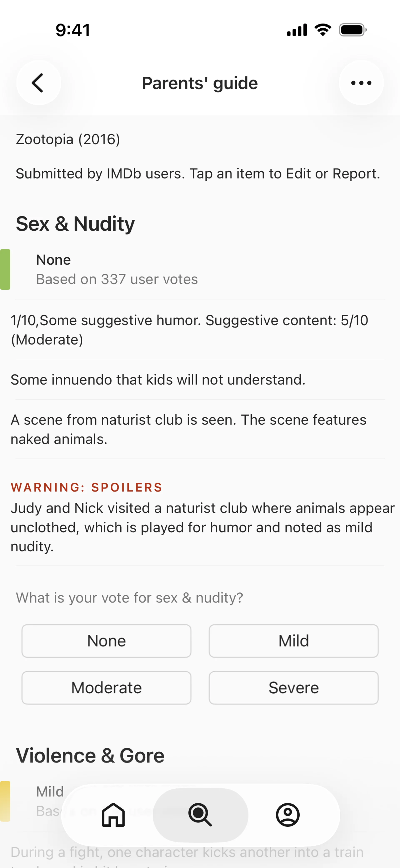Tap the '1/10, Some suggestive humor' item
Image resolution: width=400 pixels, height=868 pixels.
(x=189, y=330)
